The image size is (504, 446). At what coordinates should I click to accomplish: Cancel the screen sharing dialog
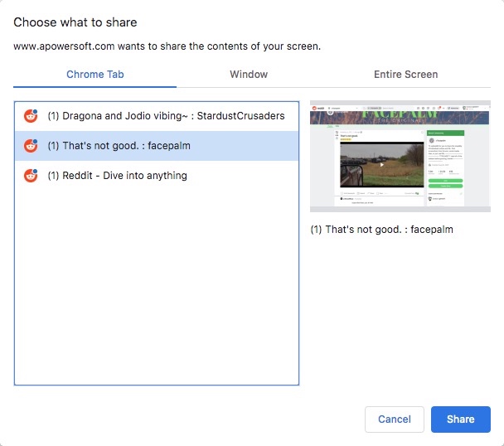click(394, 419)
